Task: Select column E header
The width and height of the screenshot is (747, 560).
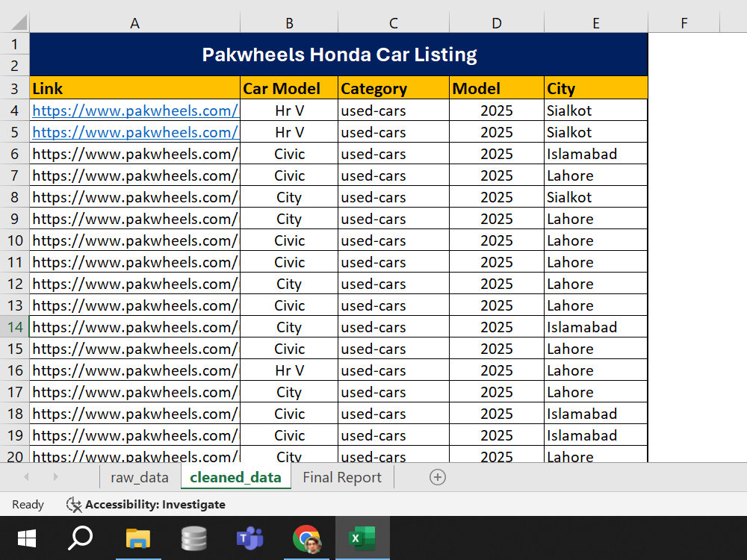Action: tap(596, 23)
